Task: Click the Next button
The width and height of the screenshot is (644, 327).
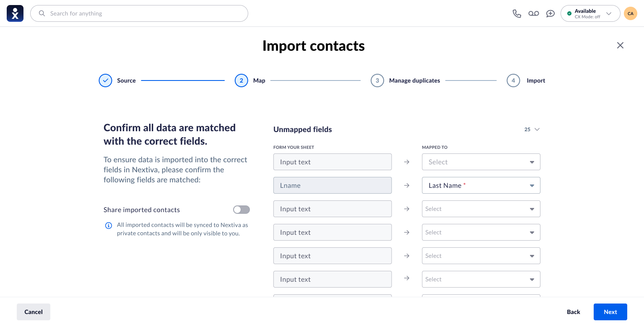Action: click(x=610, y=312)
